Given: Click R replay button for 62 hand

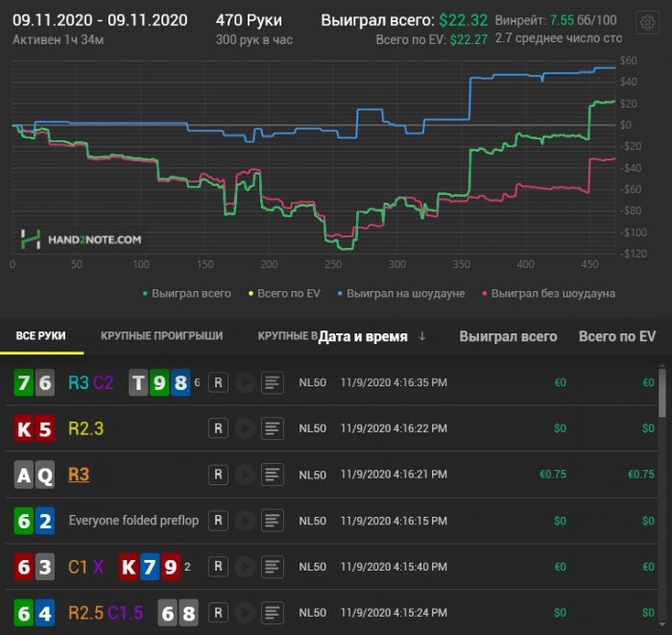Looking at the screenshot, I should [218, 521].
